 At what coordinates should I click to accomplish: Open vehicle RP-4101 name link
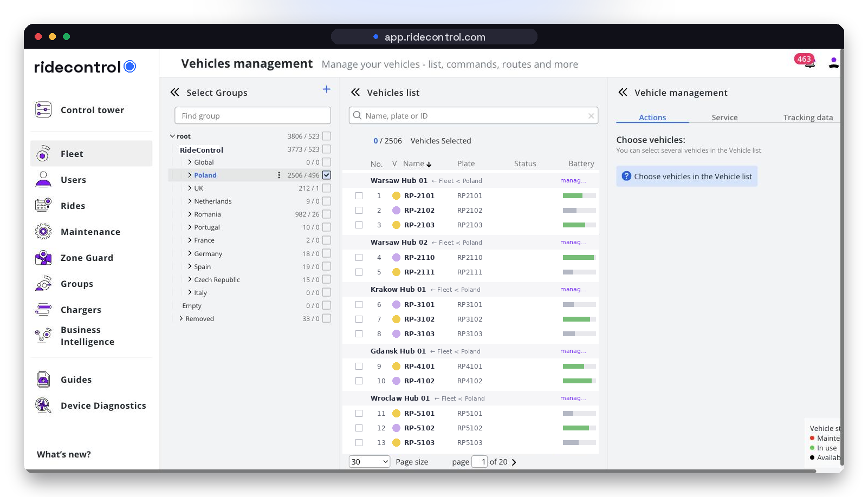pyautogui.click(x=419, y=366)
